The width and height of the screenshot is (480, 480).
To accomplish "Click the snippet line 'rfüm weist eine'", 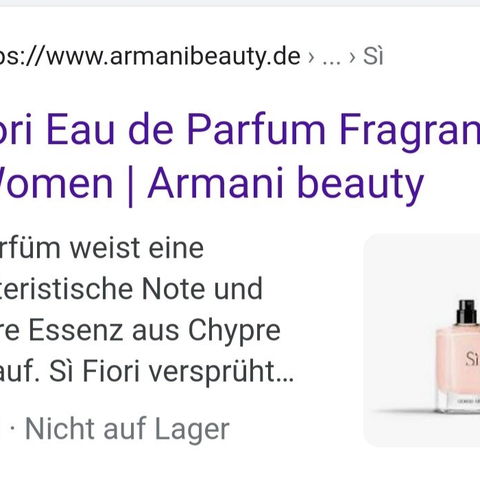I will (102, 248).
